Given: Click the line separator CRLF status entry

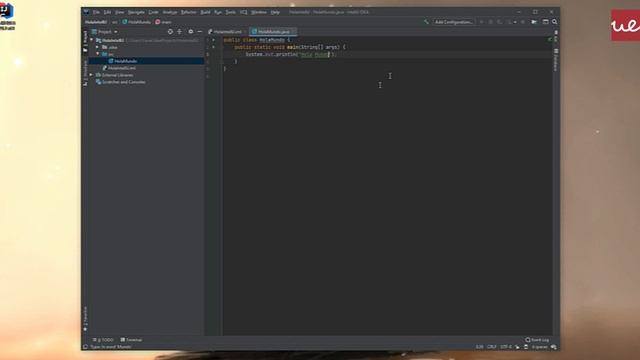Looking at the screenshot, I should pyautogui.click(x=492, y=347).
